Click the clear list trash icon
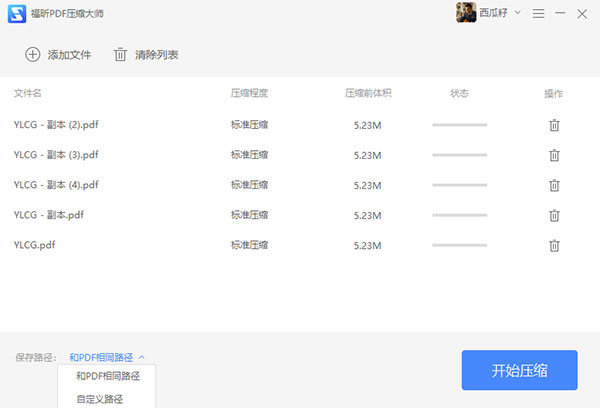Image resolution: width=600 pixels, height=408 pixels. point(121,55)
